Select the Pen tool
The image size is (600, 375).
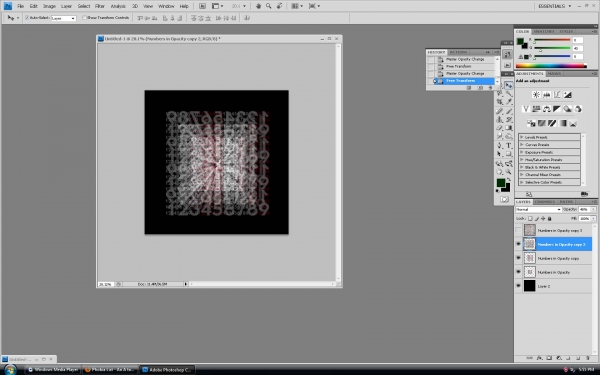tap(499, 145)
